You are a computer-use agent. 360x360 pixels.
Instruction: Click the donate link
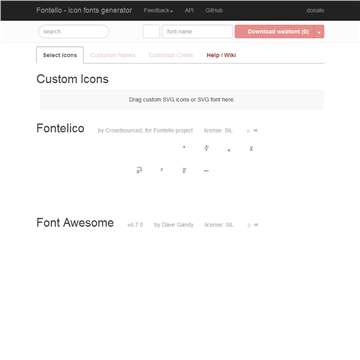tap(315, 10)
